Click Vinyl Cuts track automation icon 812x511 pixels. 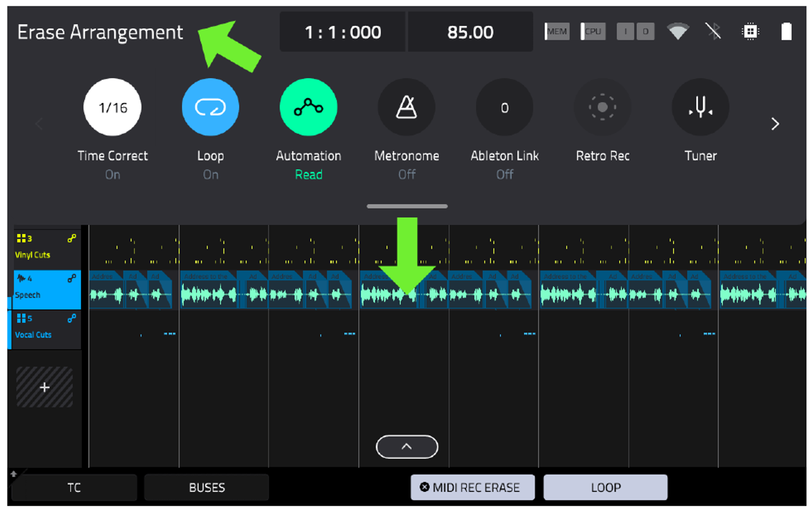pos(72,238)
